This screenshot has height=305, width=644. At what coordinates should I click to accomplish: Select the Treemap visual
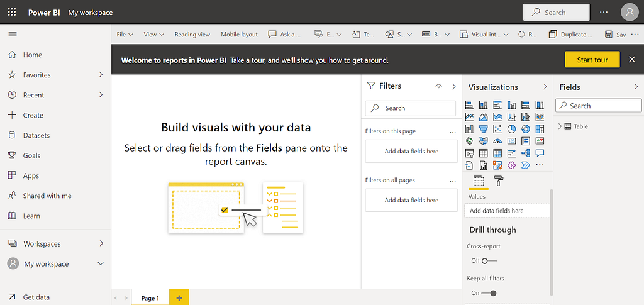[x=540, y=129]
